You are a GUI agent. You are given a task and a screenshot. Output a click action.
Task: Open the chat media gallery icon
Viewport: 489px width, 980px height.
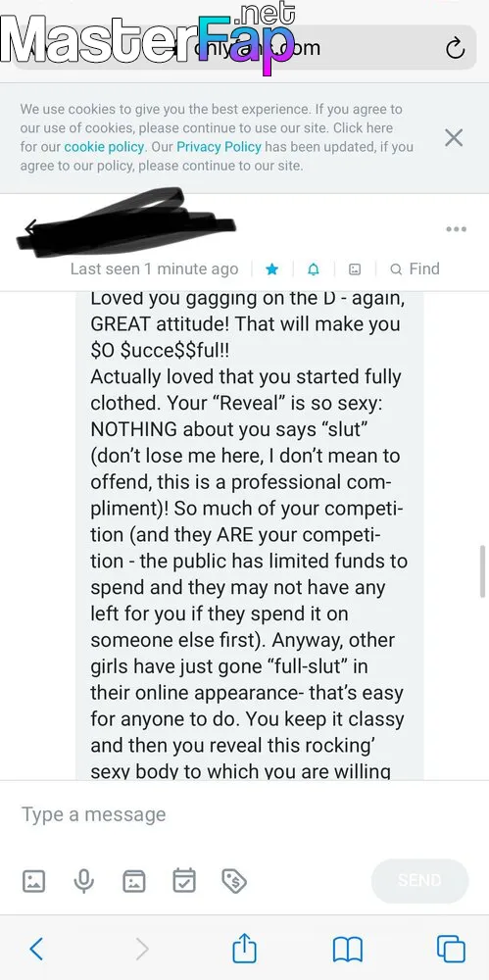point(355,269)
